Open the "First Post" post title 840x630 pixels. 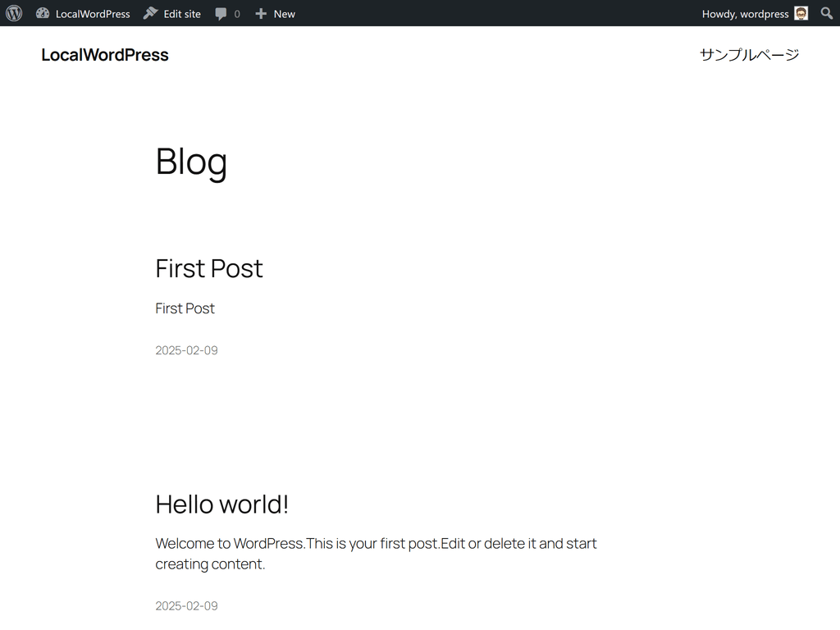coord(209,268)
